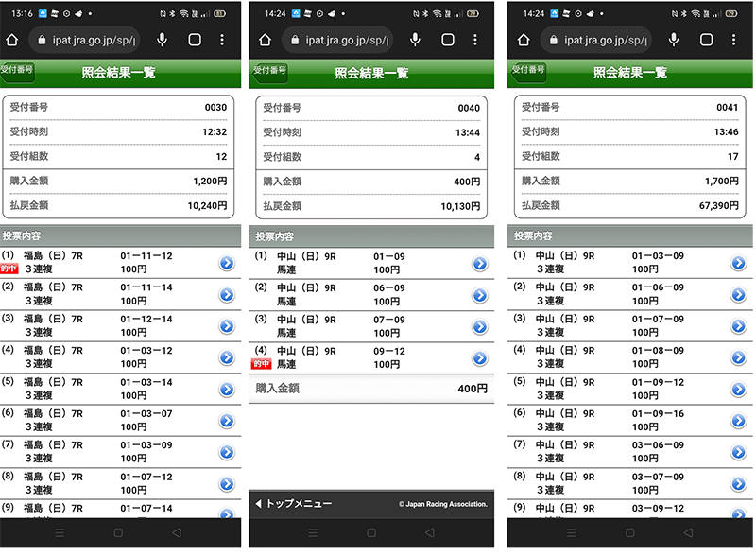756x556 pixels.
Task: Open details arrow for winning 馬連 09-12 bet
Action: click(x=479, y=358)
